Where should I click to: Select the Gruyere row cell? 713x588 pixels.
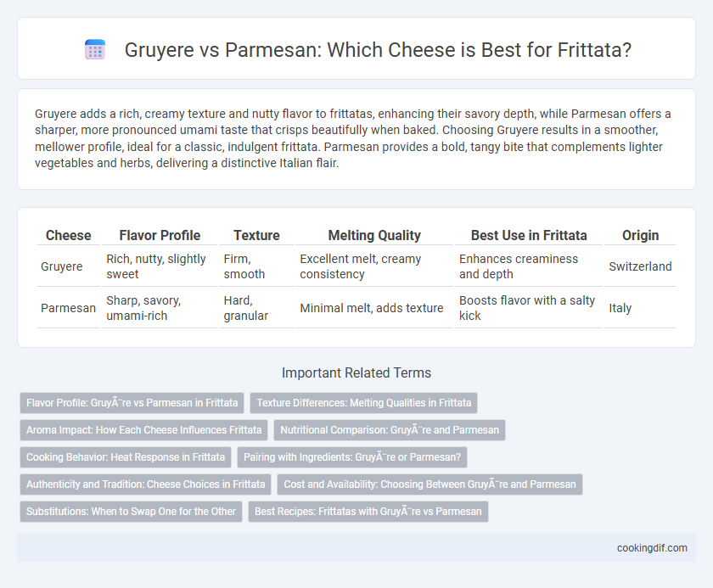point(62,266)
